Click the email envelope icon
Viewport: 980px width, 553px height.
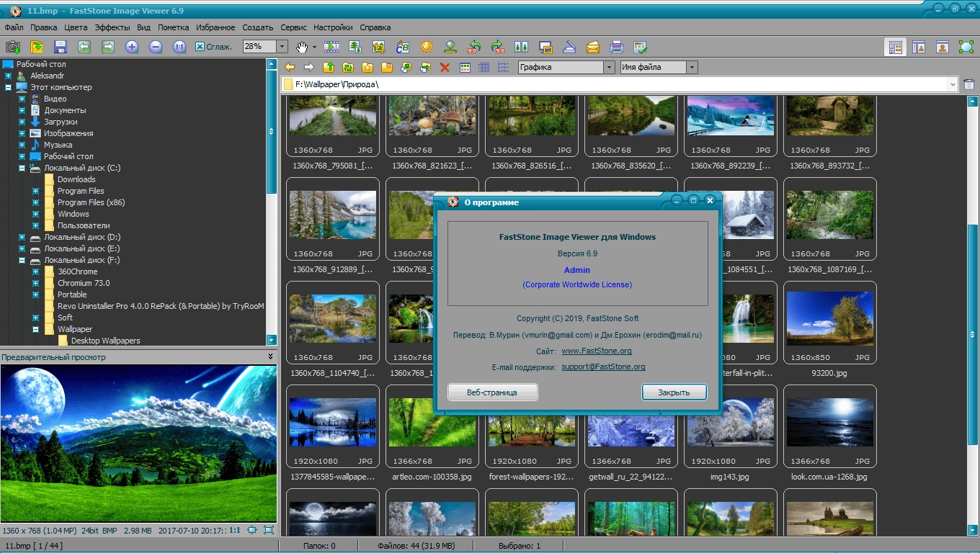(x=593, y=47)
